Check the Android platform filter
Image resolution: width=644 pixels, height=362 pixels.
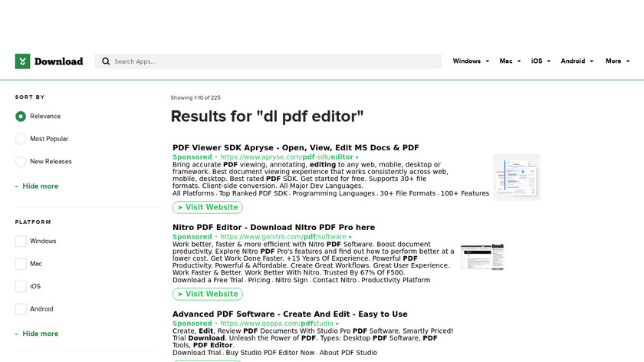point(21,309)
